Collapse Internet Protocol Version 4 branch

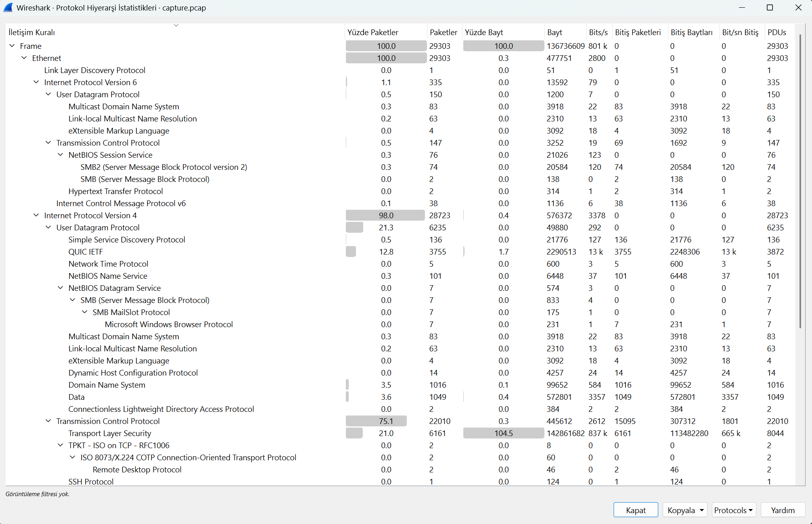pyautogui.click(x=36, y=215)
